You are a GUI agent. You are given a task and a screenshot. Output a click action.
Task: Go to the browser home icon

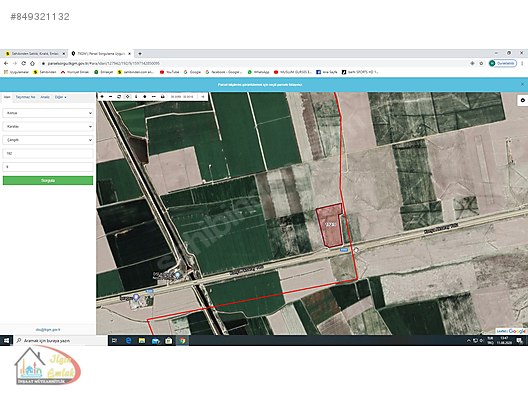click(32, 63)
